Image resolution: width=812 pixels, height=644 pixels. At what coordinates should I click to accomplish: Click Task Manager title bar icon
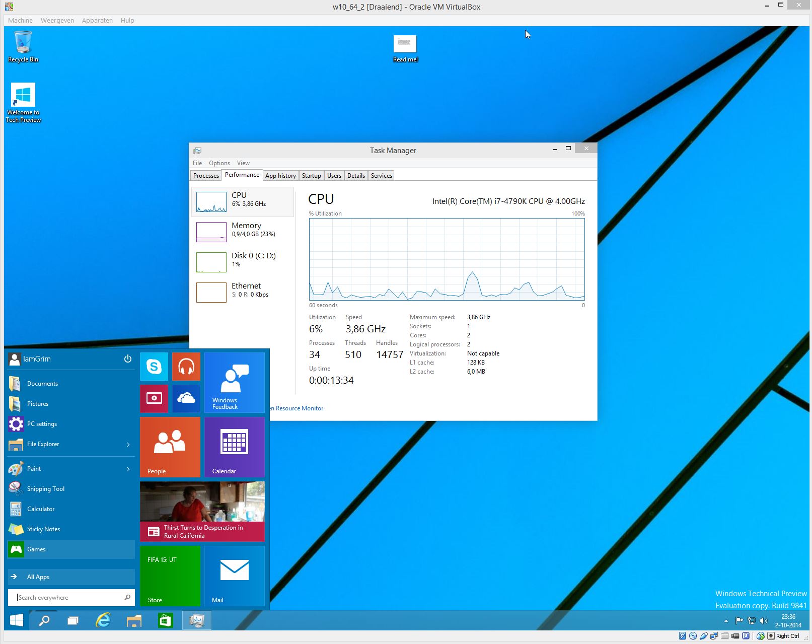(197, 151)
